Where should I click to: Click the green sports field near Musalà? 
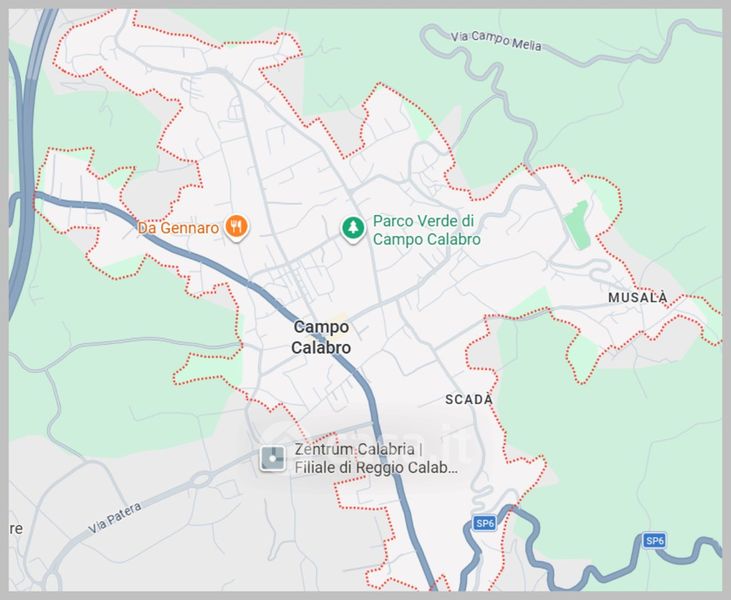(x=578, y=225)
